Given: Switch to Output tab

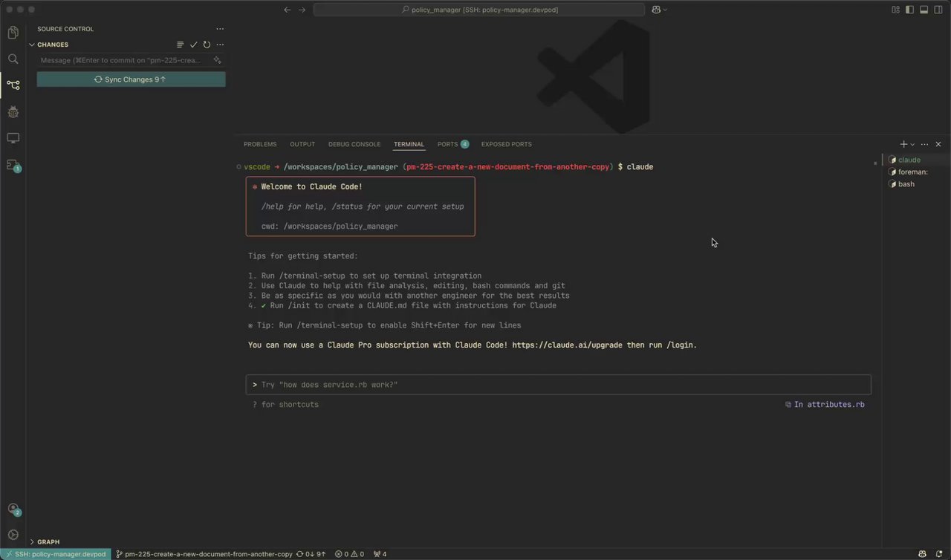Looking at the screenshot, I should click(302, 144).
